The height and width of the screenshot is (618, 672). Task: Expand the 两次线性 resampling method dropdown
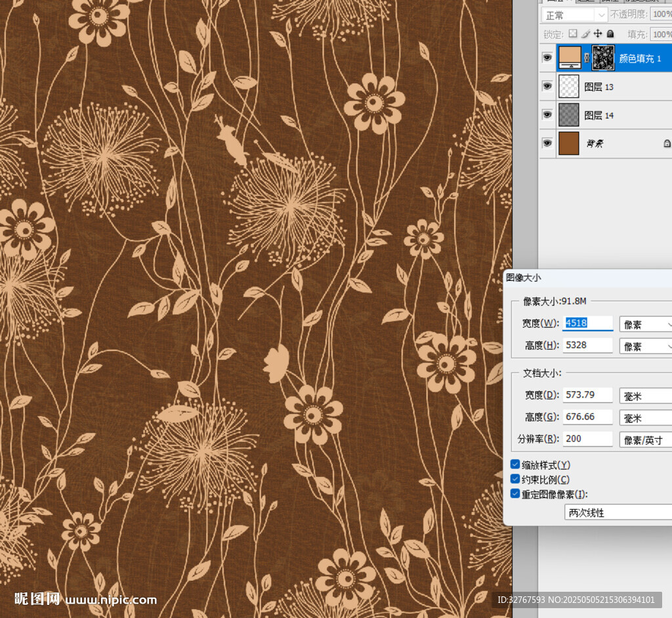click(618, 512)
